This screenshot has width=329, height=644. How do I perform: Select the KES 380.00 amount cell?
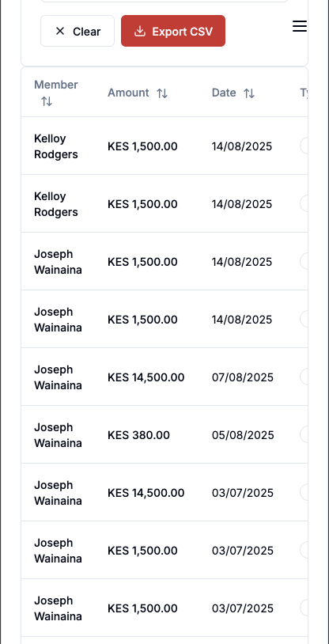[x=138, y=435]
